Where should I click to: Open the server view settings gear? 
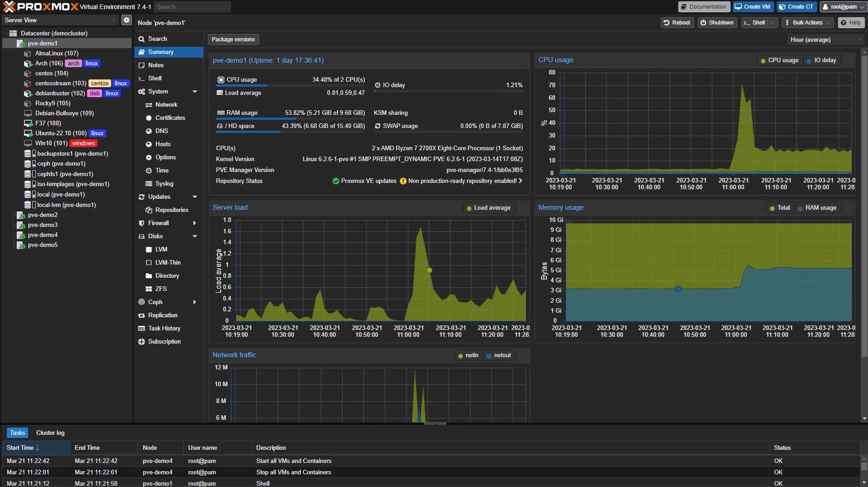pos(127,20)
